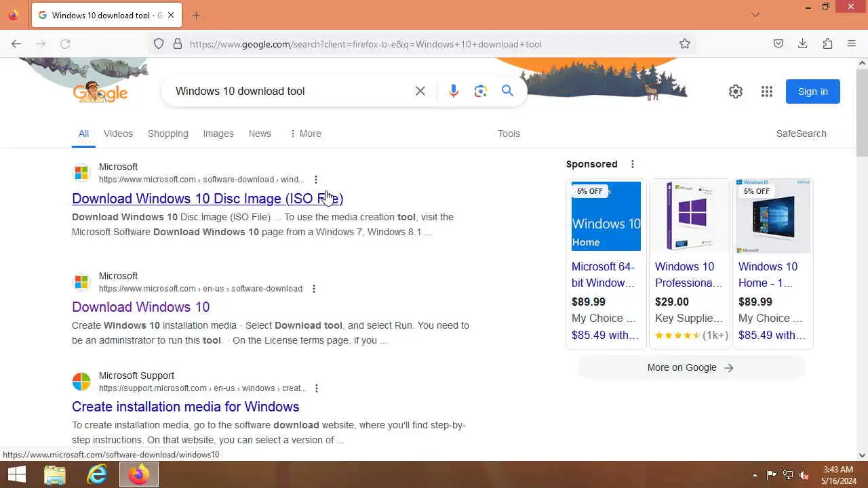Clear the search box with the X icon
This screenshot has width=868, height=488.
(x=420, y=91)
